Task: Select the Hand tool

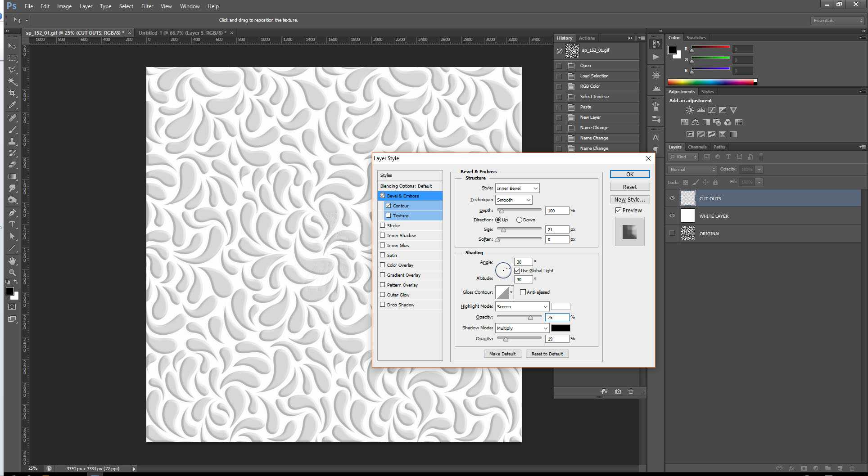Action: [12, 261]
